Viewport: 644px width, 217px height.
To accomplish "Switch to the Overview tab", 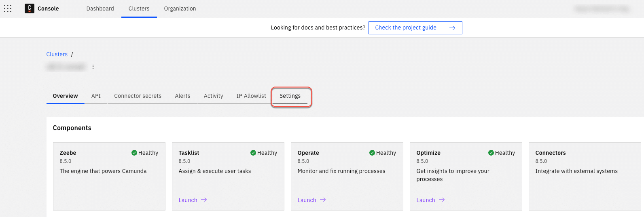I will 65,96.
